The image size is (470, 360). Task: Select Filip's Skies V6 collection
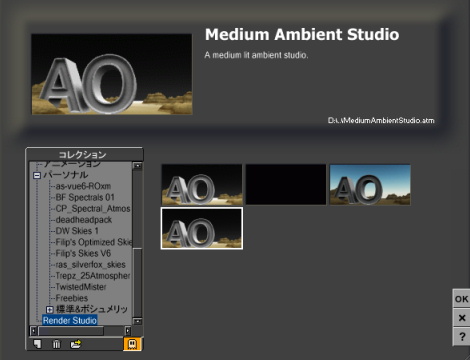(83, 253)
